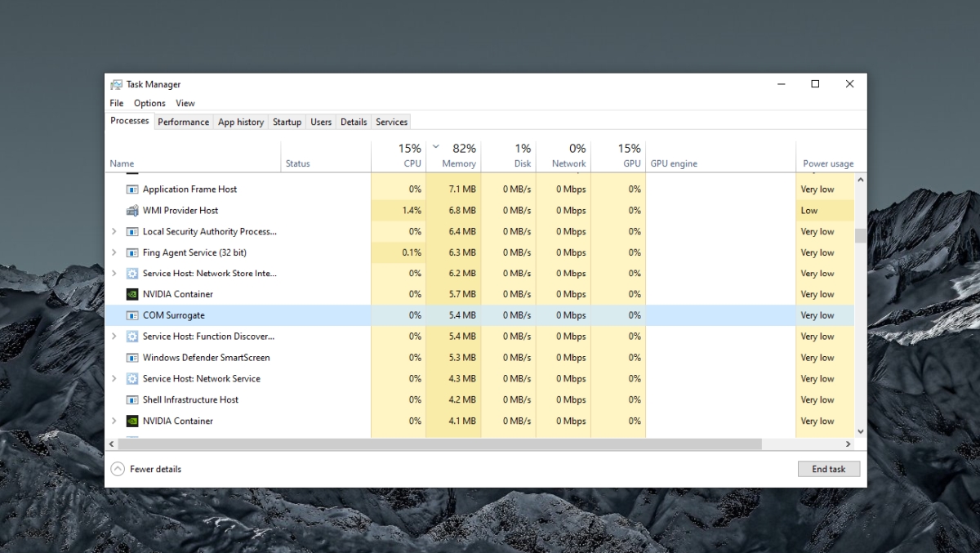Select the Application Frame Host name
Image resolution: width=980 pixels, height=553 pixels.
189,190
